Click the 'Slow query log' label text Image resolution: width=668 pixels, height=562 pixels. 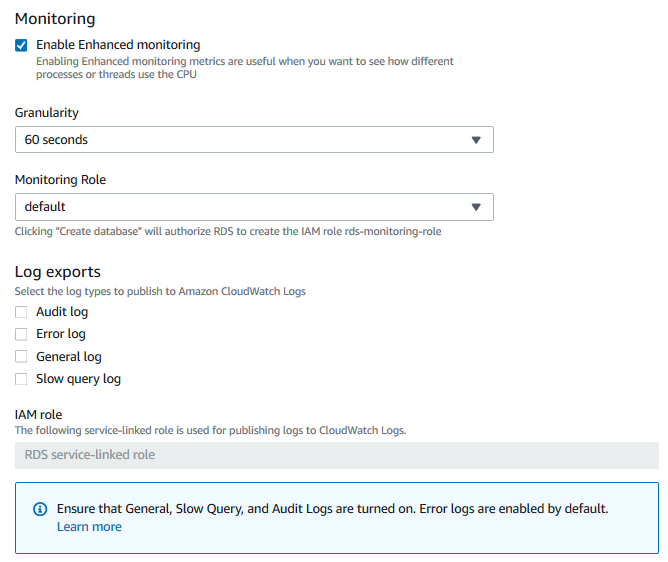[78, 379]
